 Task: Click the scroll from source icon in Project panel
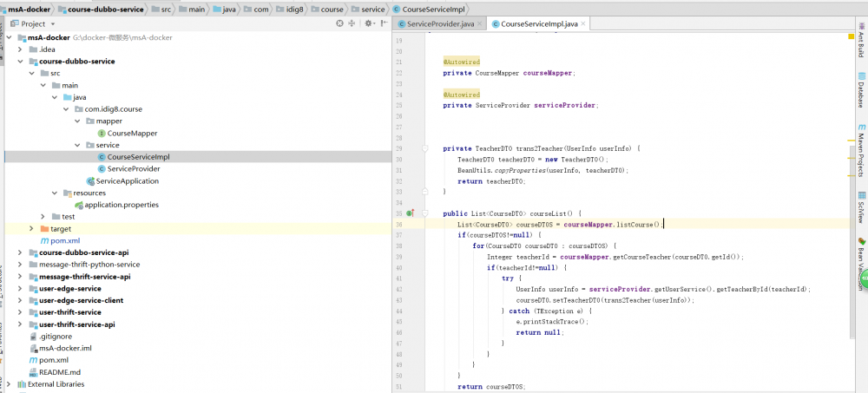click(340, 23)
